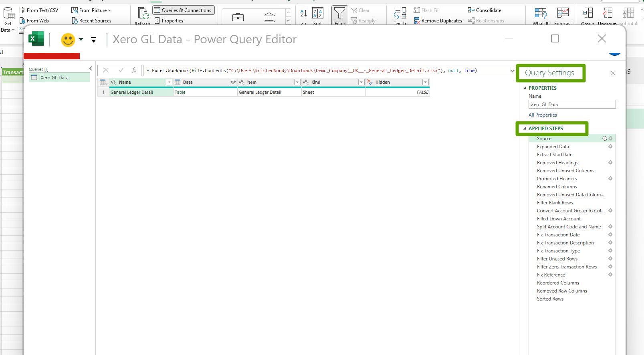Choose From Web in Excel ribbon
Image resolution: width=644 pixels, height=355 pixels.
[34, 21]
